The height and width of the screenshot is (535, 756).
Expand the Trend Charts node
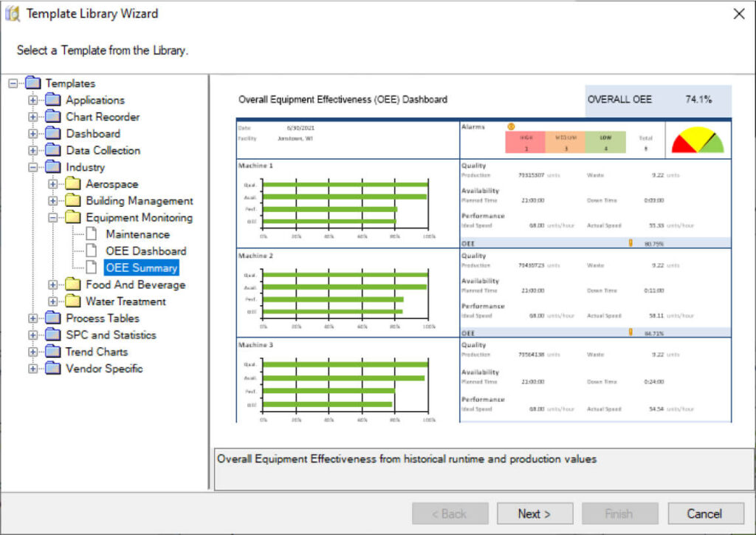point(32,352)
